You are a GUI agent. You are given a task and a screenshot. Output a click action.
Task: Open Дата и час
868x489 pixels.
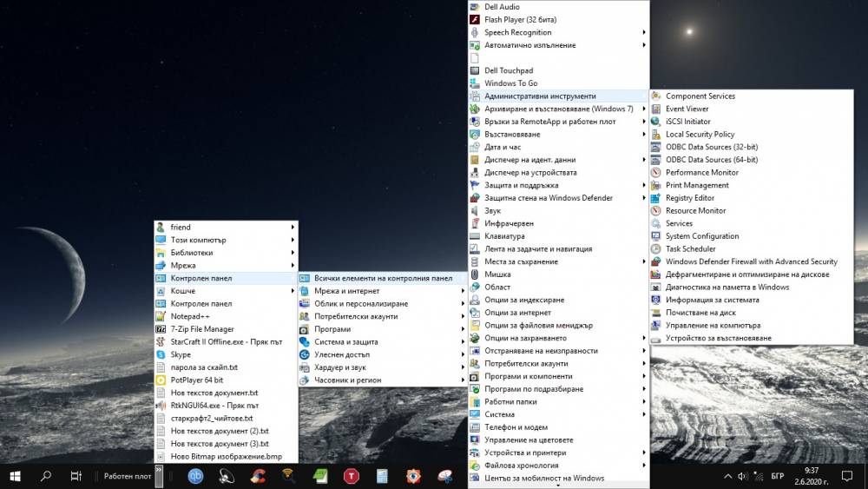click(x=502, y=147)
